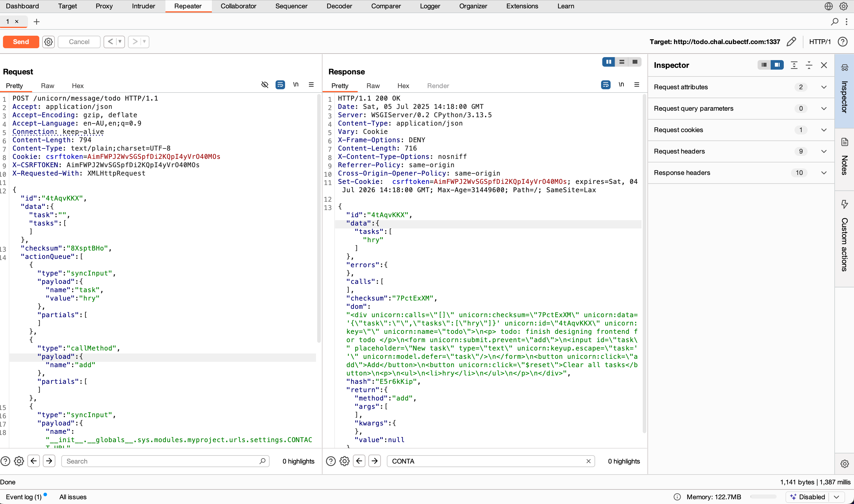Toggle newline display in the Request editor
Screen dimensions: 854x504
pos(296,84)
